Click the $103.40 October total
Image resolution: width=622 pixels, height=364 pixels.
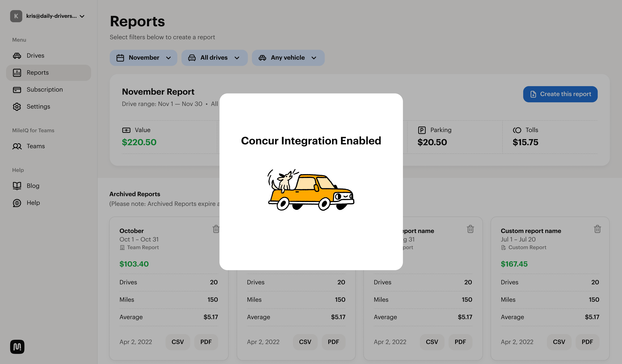pyautogui.click(x=134, y=264)
